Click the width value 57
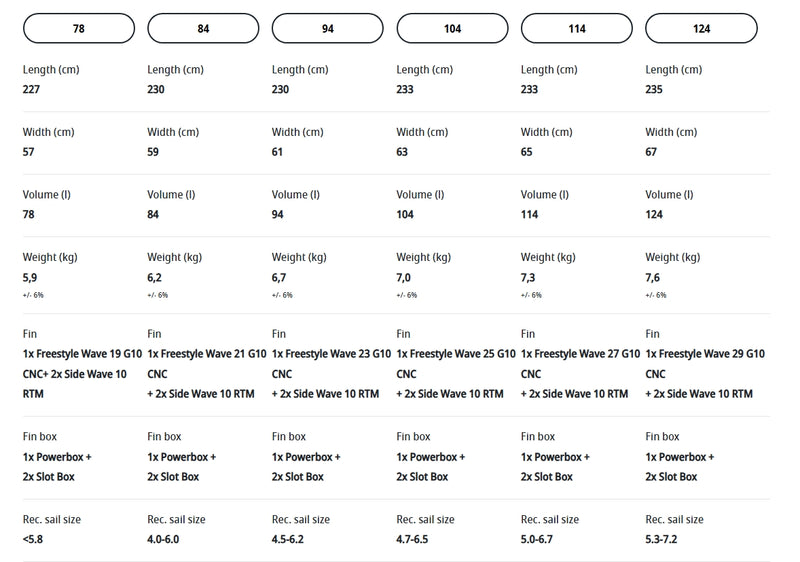 28,152
